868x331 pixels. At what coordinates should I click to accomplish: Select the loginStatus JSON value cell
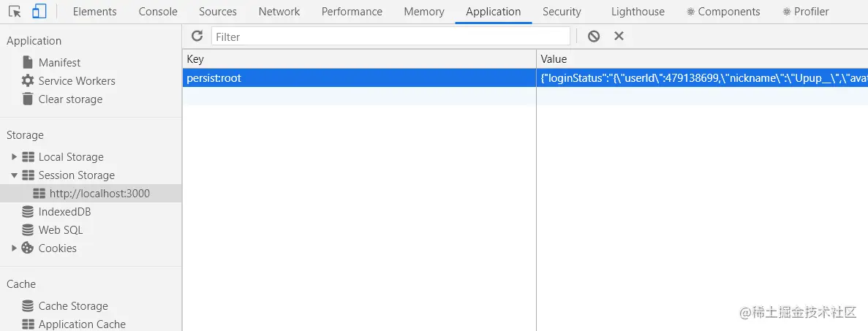point(702,78)
